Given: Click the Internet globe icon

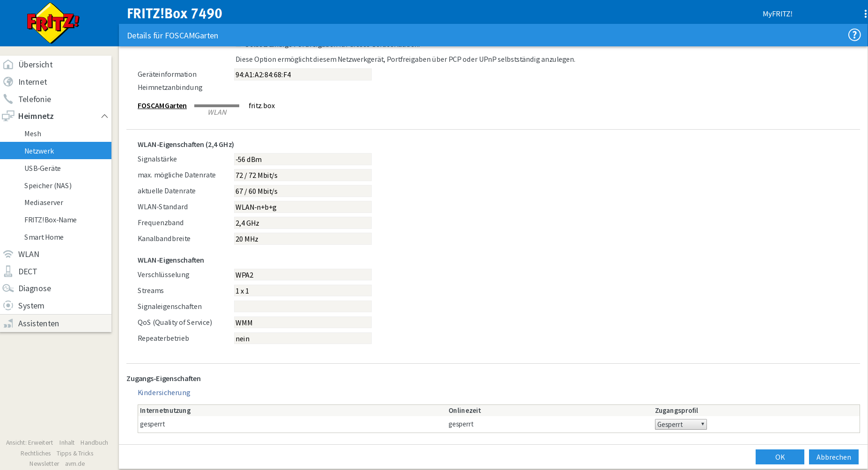Looking at the screenshot, I should (8, 82).
